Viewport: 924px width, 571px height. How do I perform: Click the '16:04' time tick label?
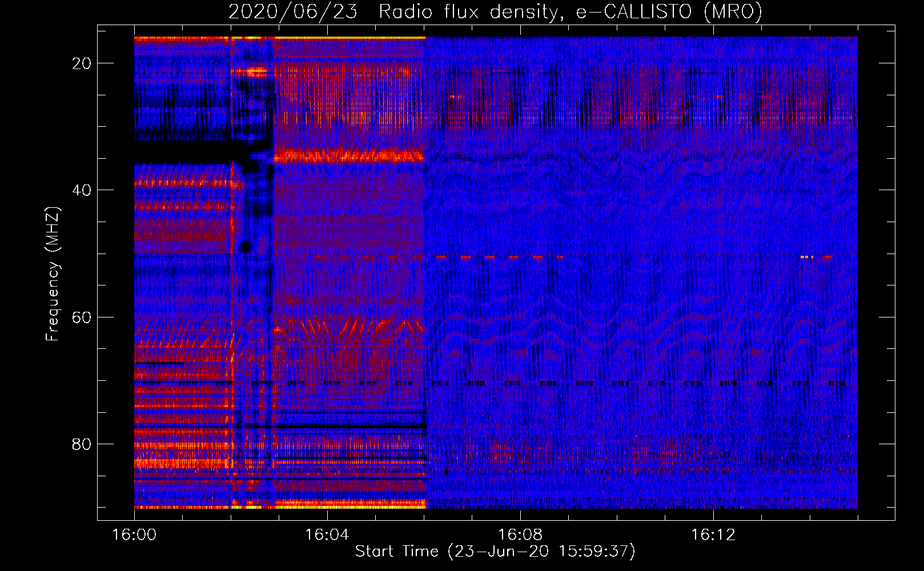point(327,534)
